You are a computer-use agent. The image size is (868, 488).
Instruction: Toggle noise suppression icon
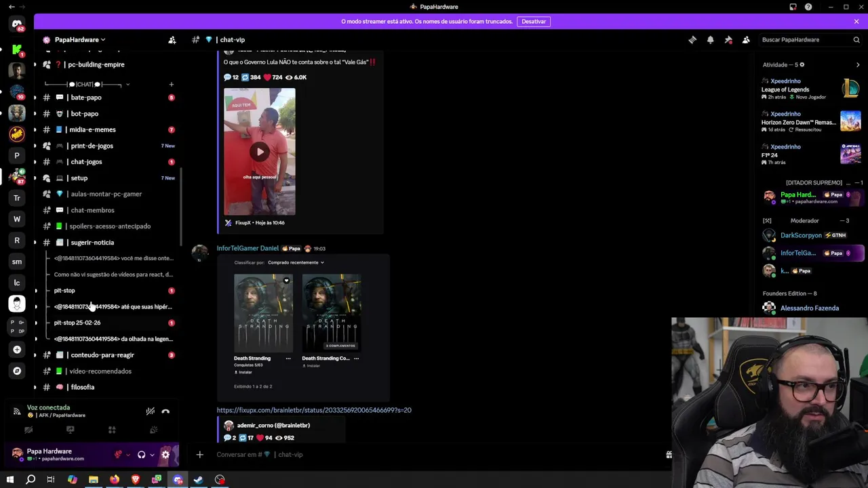[150, 411]
